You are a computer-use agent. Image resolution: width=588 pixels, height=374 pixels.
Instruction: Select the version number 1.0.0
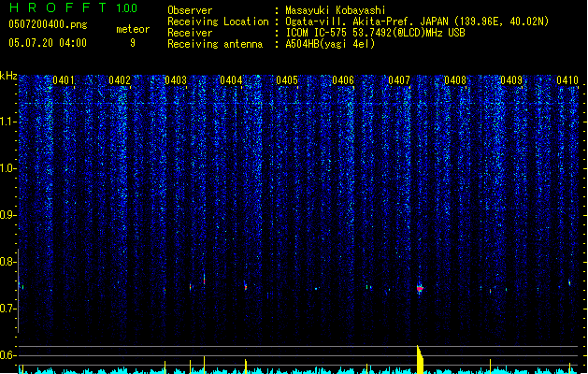coord(127,8)
